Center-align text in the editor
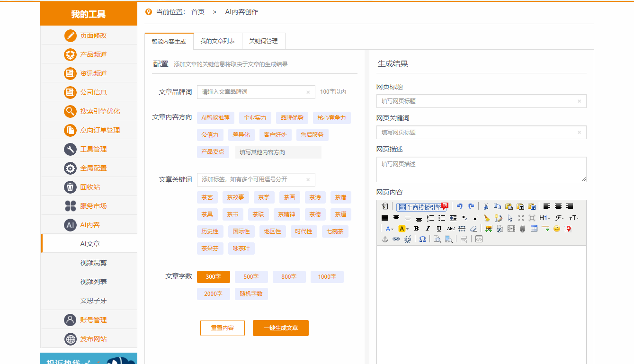The height and width of the screenshot is (364, 634). [x=558, y=206]
